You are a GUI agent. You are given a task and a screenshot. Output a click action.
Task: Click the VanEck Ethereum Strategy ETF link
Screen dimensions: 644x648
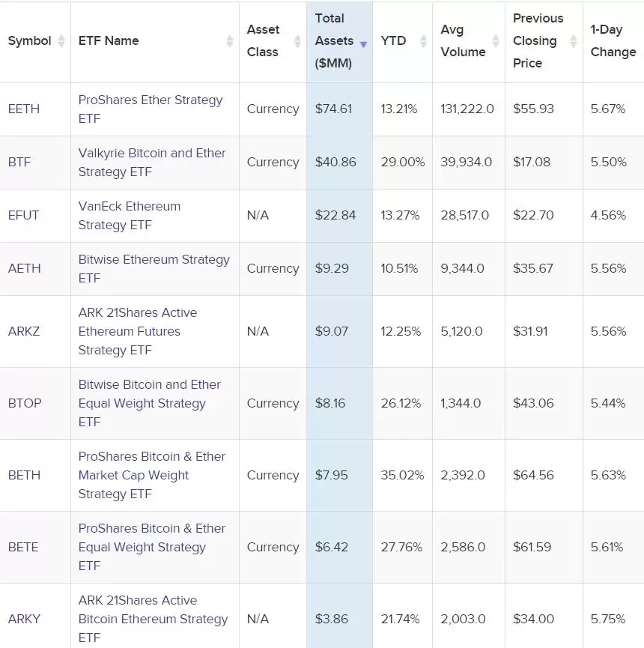130,215
